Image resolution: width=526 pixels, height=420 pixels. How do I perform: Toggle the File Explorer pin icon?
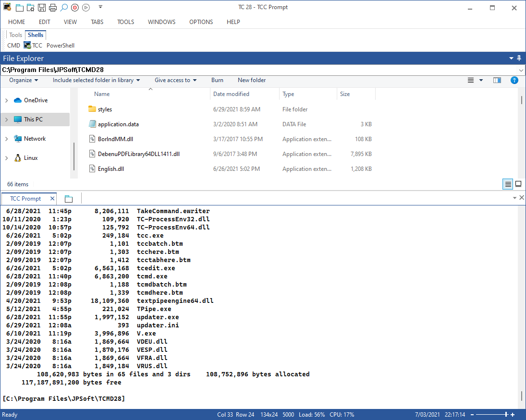pyautogui.click(x=519, y=58)
